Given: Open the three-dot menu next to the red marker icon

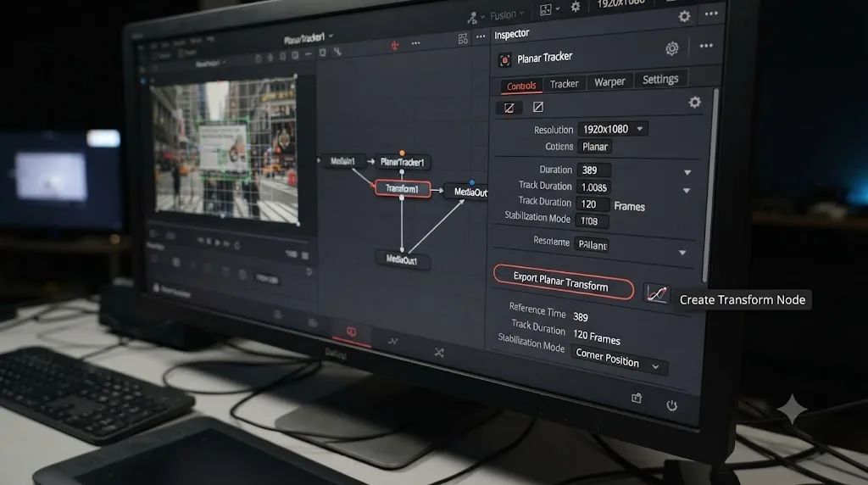Looking at the screenshot, I should [415, 43].
